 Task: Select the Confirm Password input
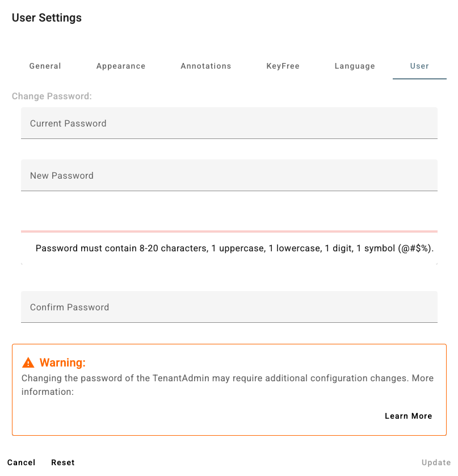coord(229,307)
